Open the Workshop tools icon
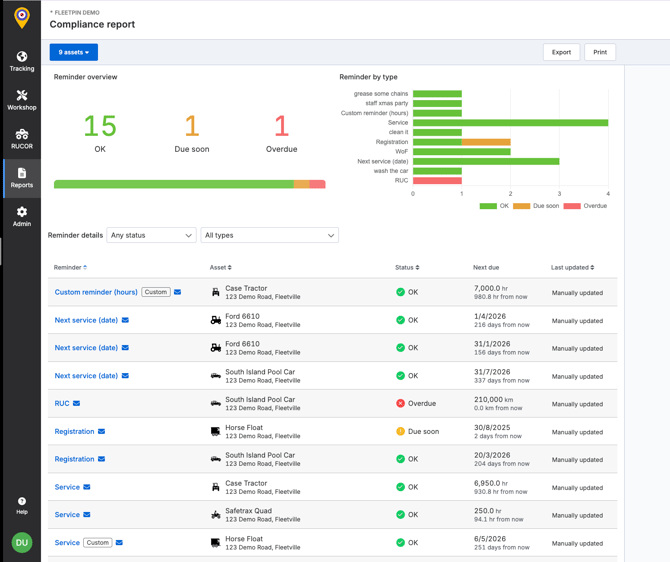This screenshot has width=670, height=562. pyautogui.click(x=21, y=96)
